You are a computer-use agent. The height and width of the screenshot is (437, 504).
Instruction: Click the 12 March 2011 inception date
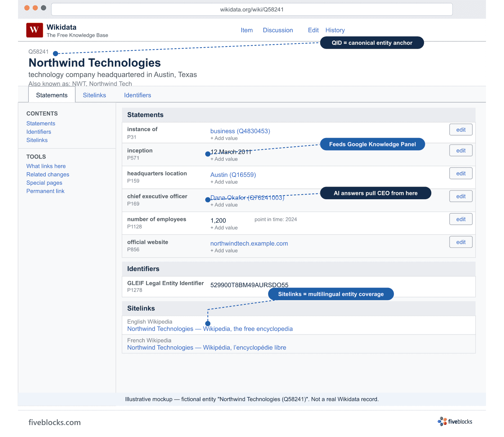click(231, 152)
